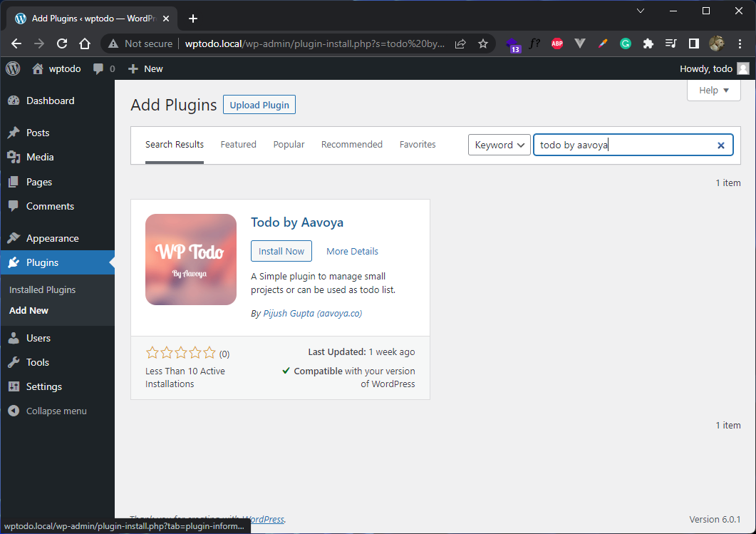Open the Users menu
The width and height of the screenshot is (756, 534).
[x=58, y=338]
